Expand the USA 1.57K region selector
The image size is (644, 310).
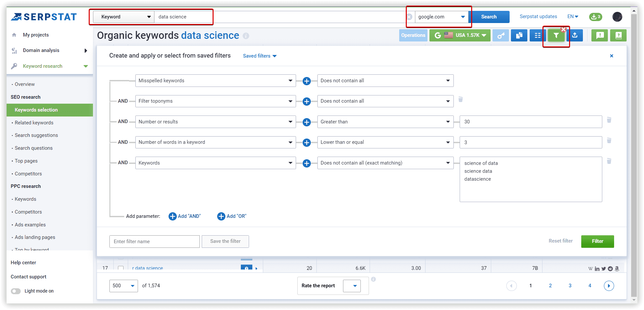460,35
